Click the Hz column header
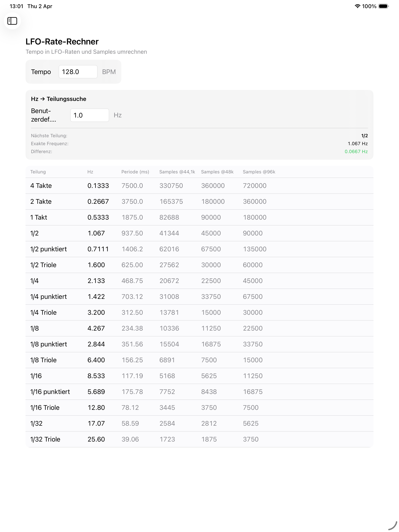This screenshot has height=532, width=399. tap(90, 172)
